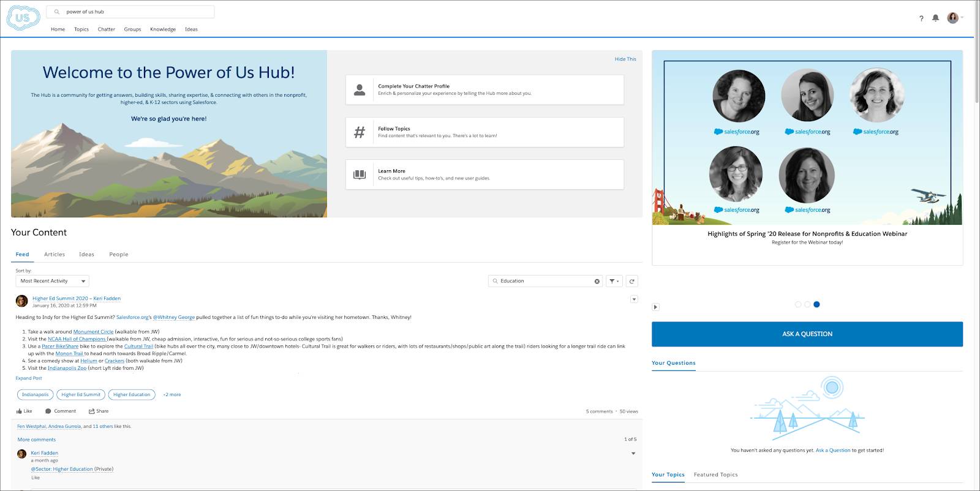Open Chatter in the navigation bar
980x491 pixels.
(x=107, y=29)
